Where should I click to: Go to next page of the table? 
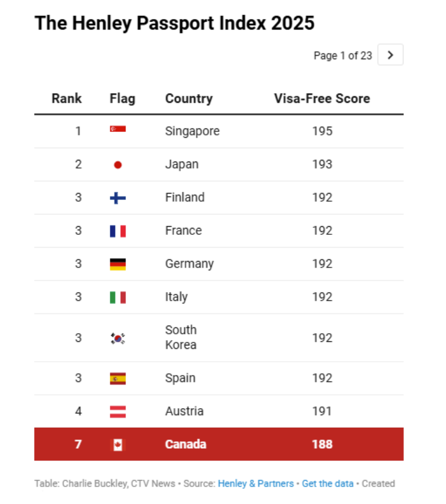pyautogui.click(x=390, y=55)
